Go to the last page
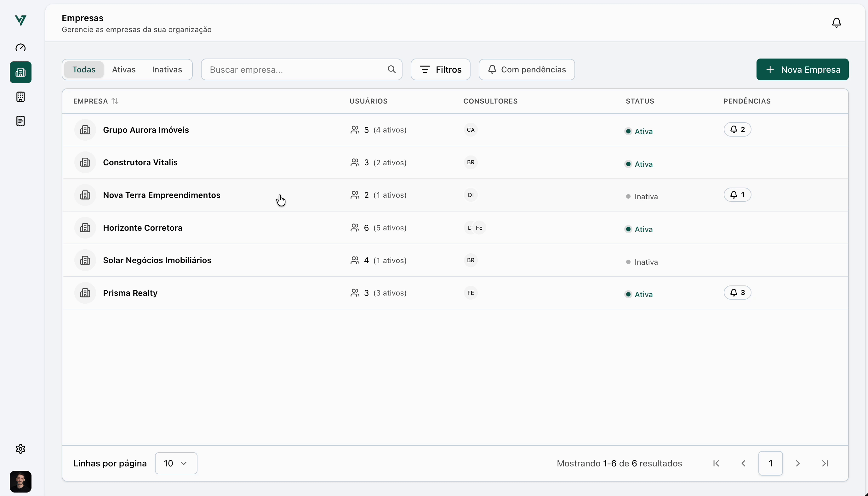The width and height of the screenshot is (868, 496). [825, 463]
